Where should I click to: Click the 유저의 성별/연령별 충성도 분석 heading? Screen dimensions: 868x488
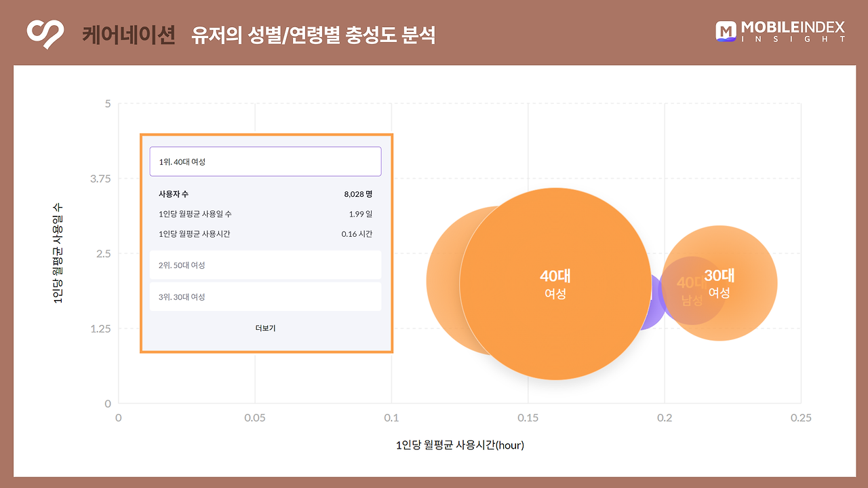point(313,35)
